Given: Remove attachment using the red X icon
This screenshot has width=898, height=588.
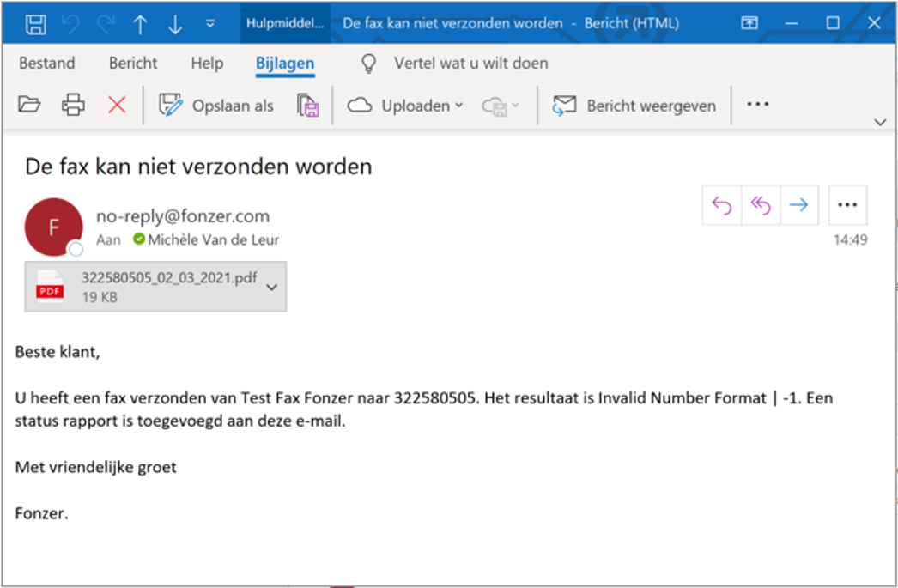Looking at the screenshot, I should pos(117,105).
